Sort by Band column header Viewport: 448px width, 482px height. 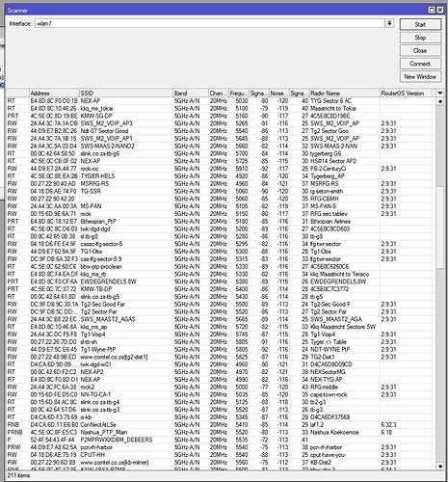coord(191,94)
